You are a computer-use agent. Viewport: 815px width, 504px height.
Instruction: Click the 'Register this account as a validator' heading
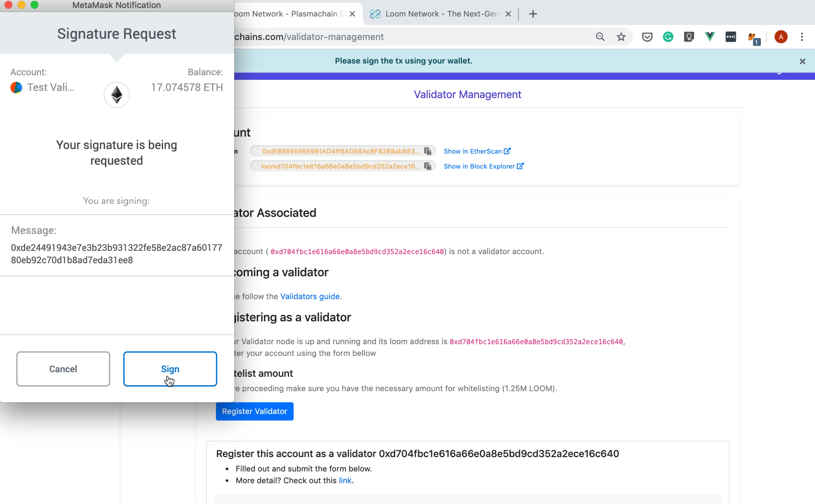coord(417,454)
